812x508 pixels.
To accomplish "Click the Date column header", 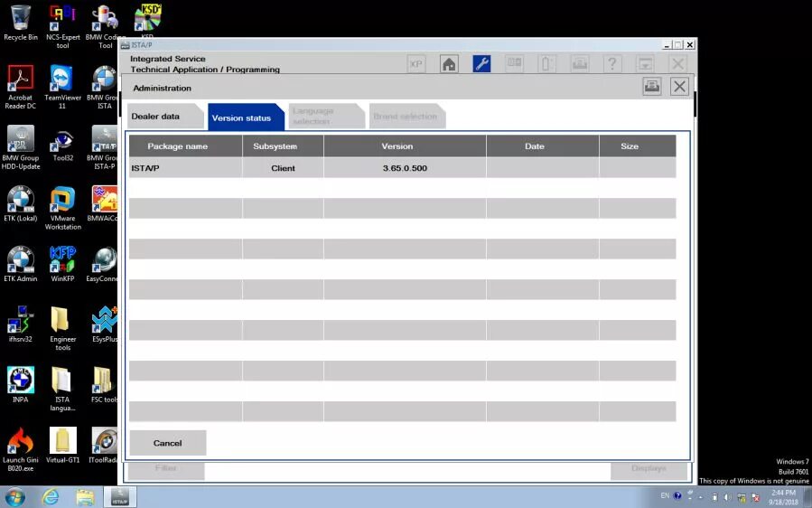I will 543,146.
